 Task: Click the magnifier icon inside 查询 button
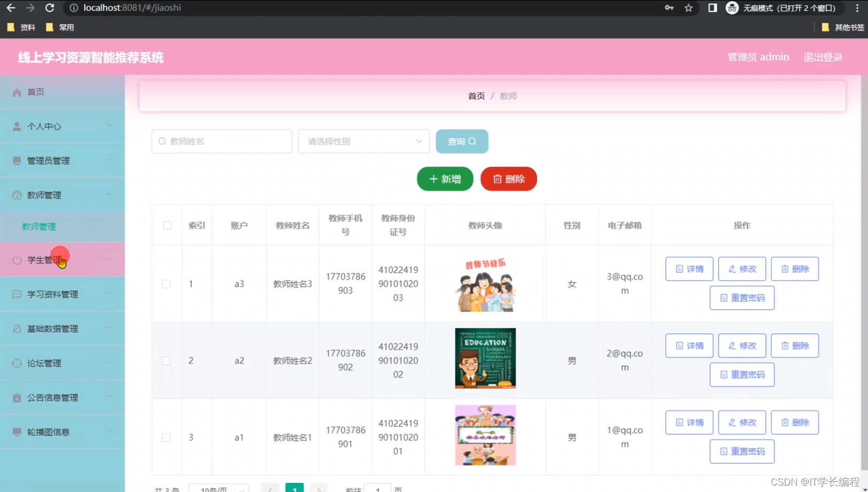472,141
